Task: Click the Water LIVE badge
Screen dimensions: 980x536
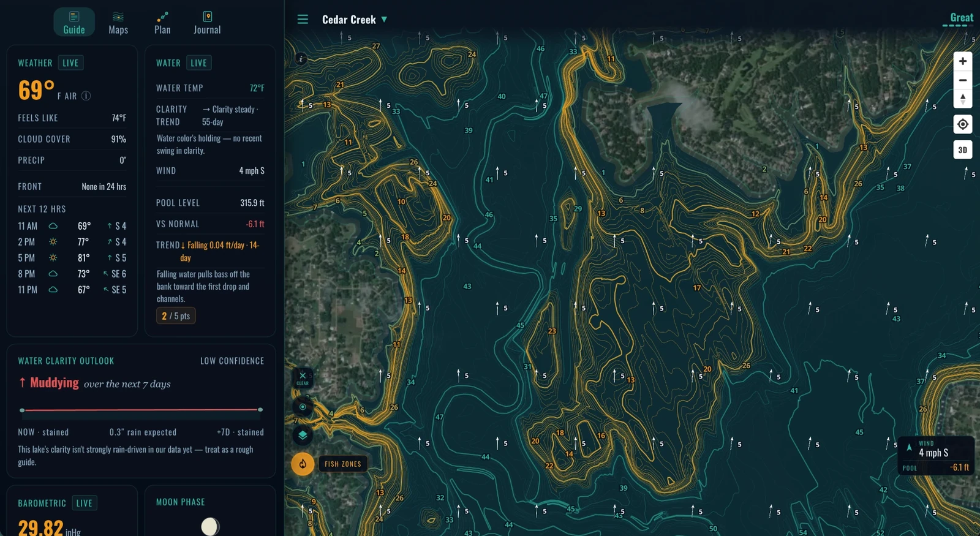Action: click(x=198, y=63)
